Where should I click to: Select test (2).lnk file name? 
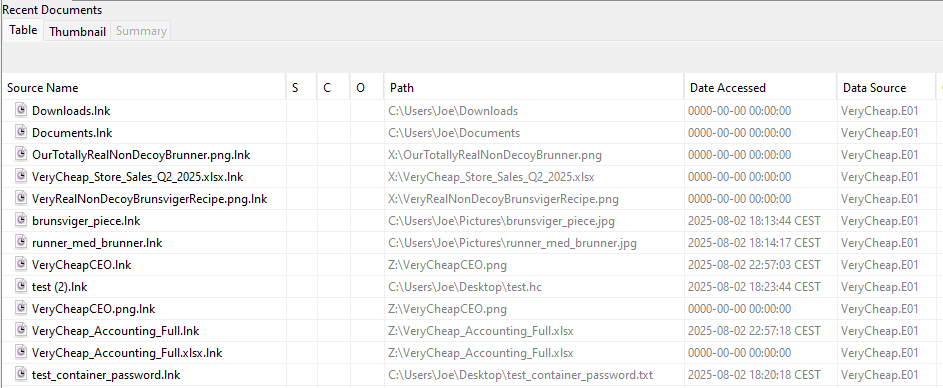coord(60,287)
